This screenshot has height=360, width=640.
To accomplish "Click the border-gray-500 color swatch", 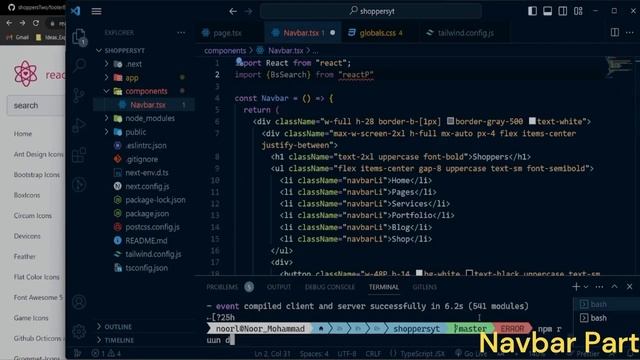I will 450,121.
